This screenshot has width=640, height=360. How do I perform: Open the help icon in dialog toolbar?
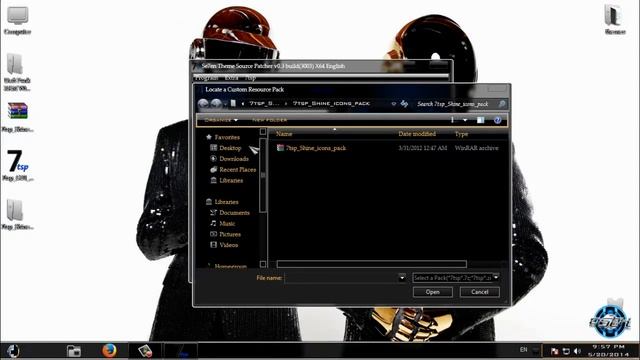tap(497, 120)
